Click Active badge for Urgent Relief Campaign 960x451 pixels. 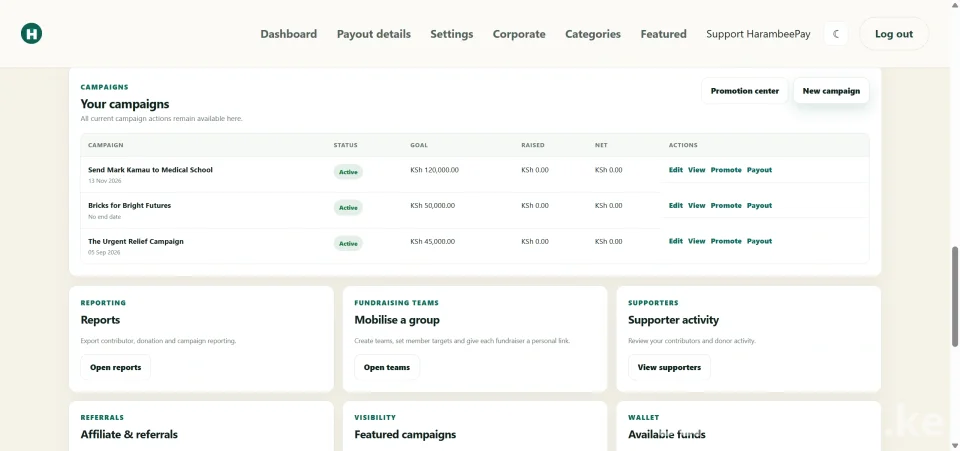(x=348, y=244)
